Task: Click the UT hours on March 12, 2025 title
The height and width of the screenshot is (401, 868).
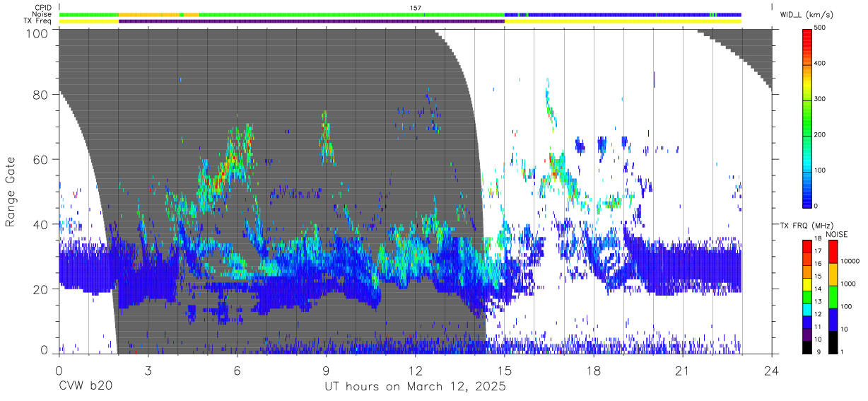Action: 415,388
